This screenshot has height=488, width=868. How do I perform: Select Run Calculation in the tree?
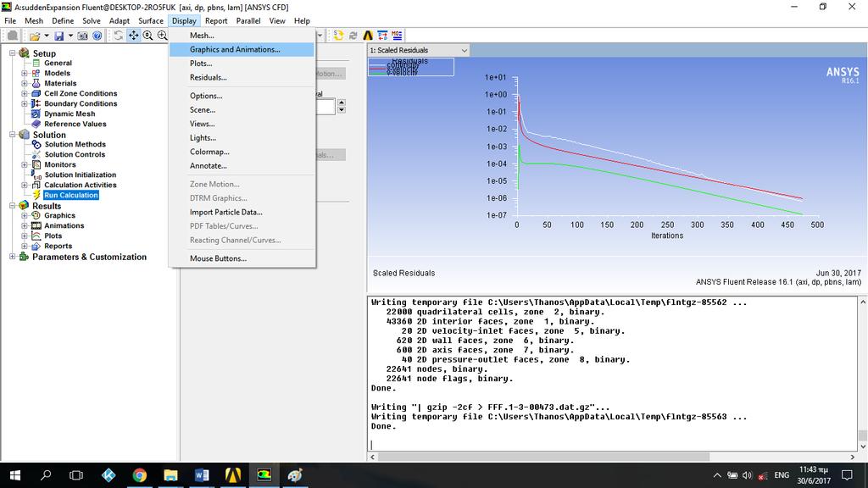coord(71,196)
